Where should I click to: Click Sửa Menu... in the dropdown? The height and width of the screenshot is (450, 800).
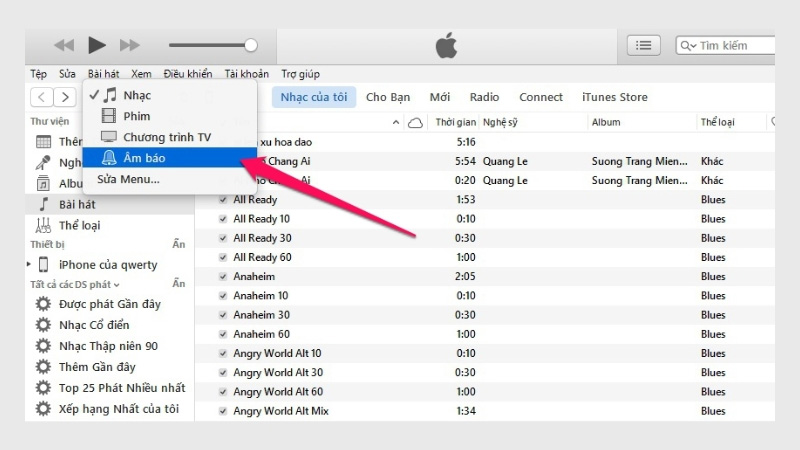click(x=128, y=179)
